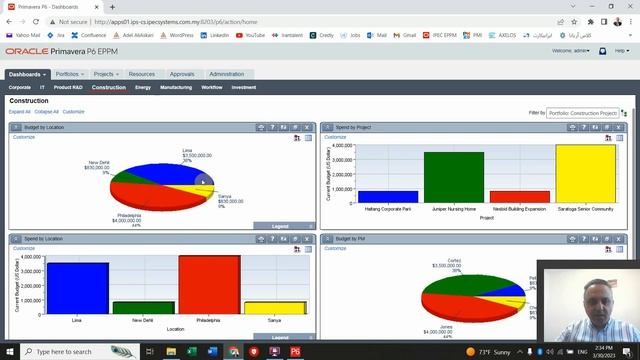
Task: Click Customize in Spend by Project portlet
Action: [x=335, y=137]
